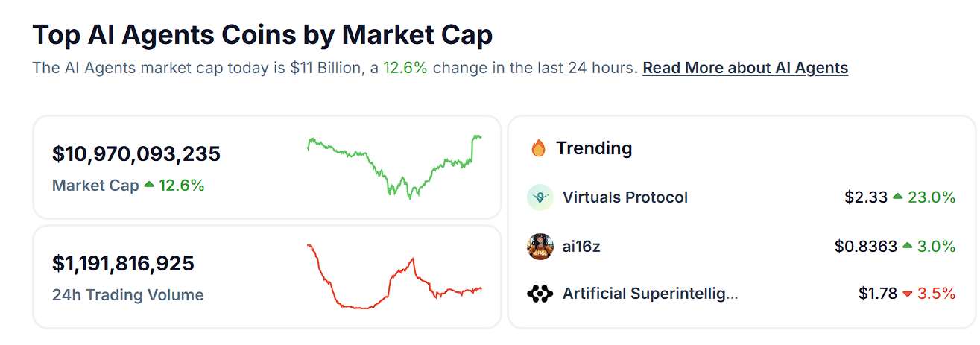Click the red Trading Volume sparkline chart
This screenshot has height=345, width=980.
click(394, 276)
